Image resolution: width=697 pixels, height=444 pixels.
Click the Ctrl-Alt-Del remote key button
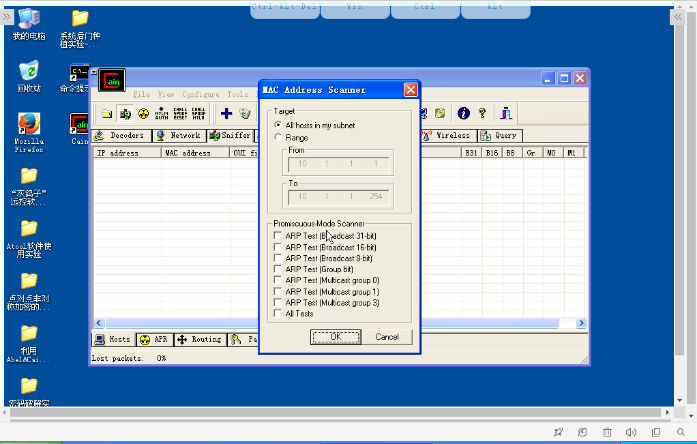coord(284,9)
